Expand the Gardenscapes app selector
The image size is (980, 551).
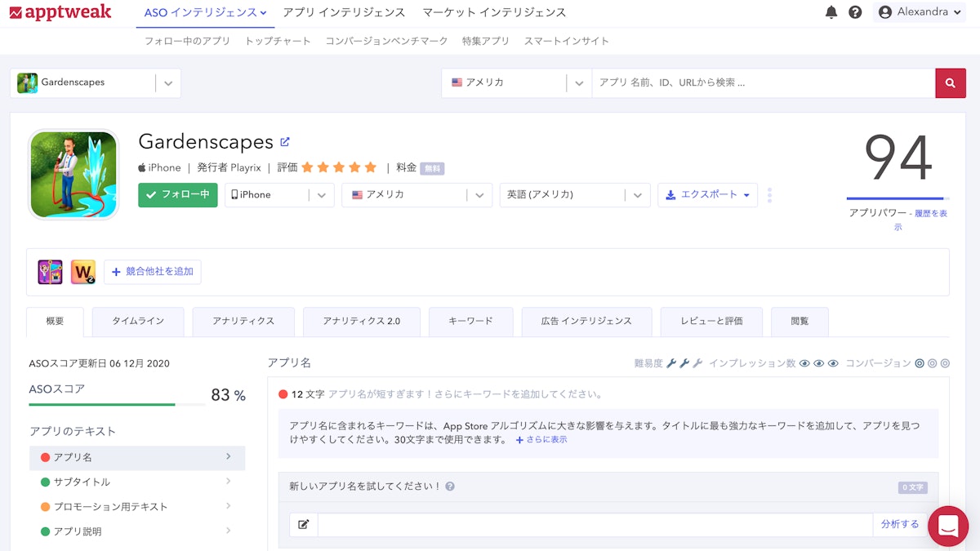pyautogui.click(x=169, y=82)
